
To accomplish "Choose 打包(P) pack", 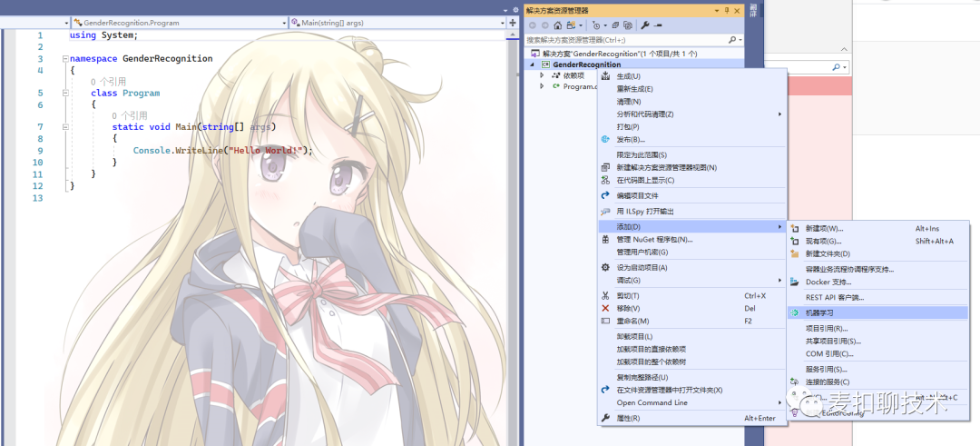I will point(691,126).
